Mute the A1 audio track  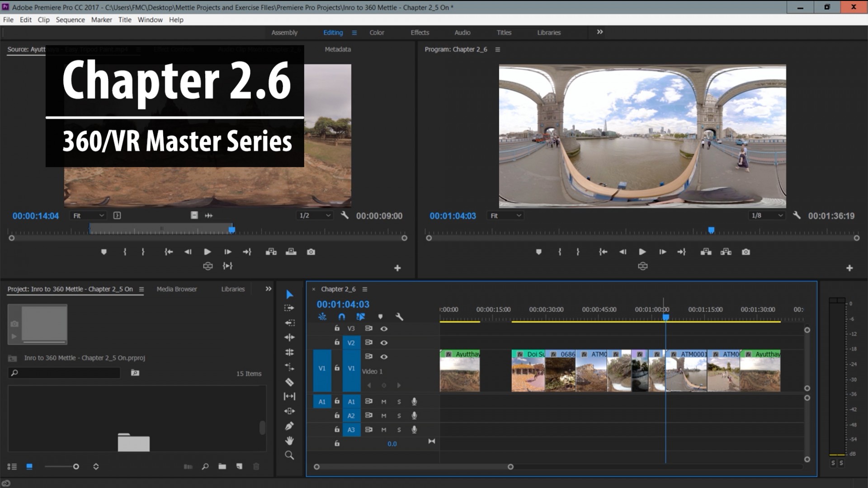(x=384, y=402)
